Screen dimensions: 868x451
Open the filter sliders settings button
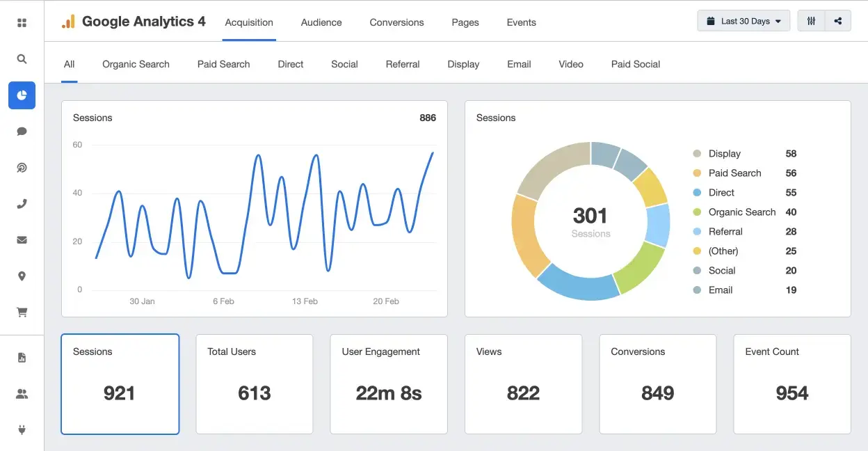[811, 21]
